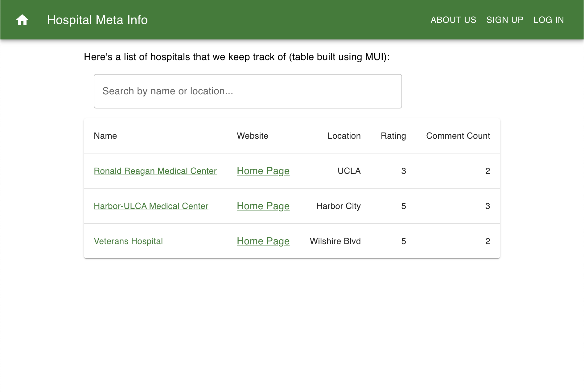The image size is (584, 392).
Task: Open Ronald Reagan Medical Center details
Action: tap(155, 171)
